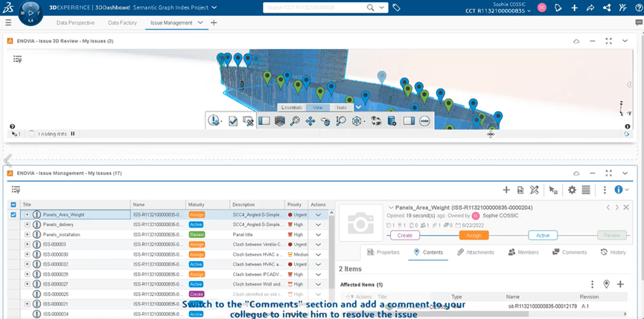This screenshot has height=319, width=644.
Task: Click the tag icon beside the search box
Action: tap(396, 7)
